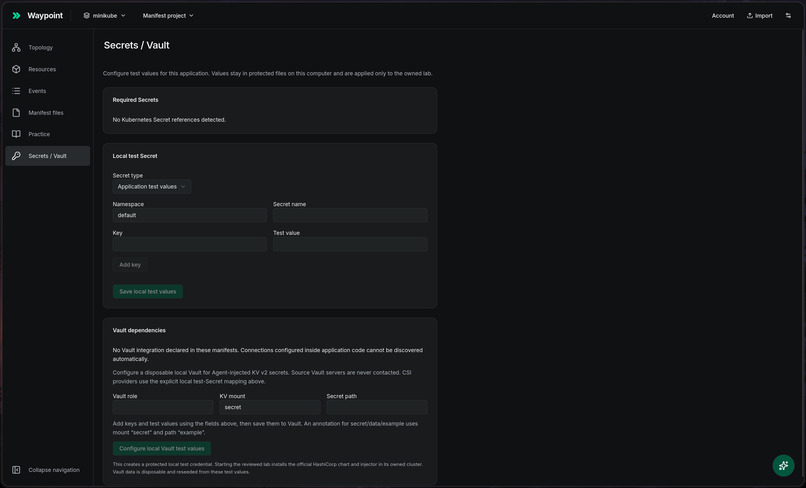806x488 pixels.
Task: Click the Practice book icon
Action: point(16,134)
